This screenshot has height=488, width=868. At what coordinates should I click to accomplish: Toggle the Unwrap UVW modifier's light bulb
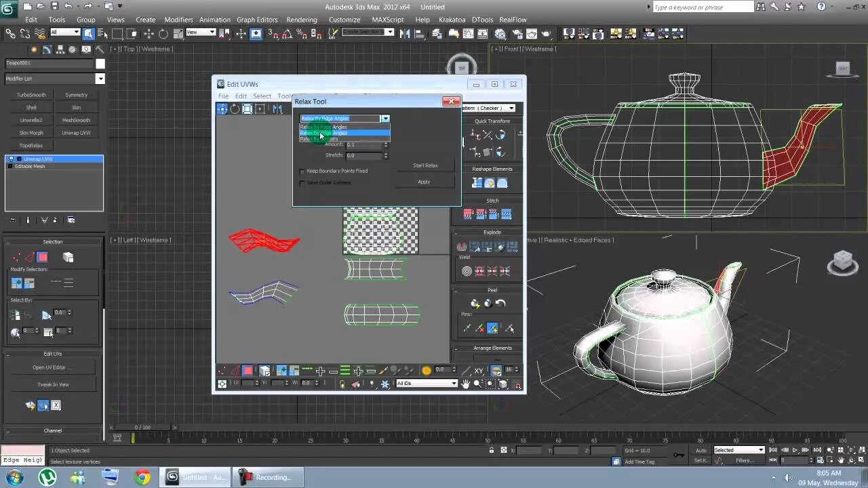10,159
